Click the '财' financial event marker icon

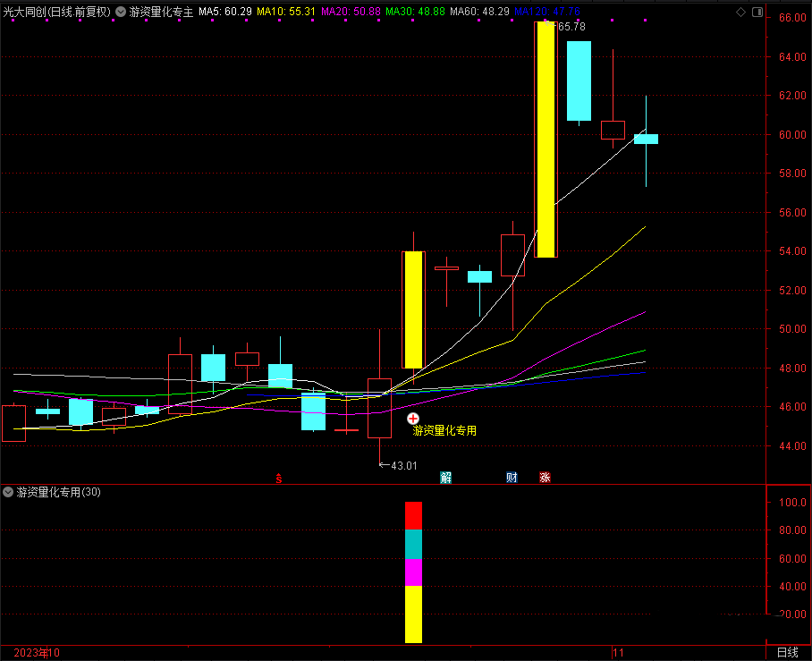pyautogui.click(x=512, y=478)
